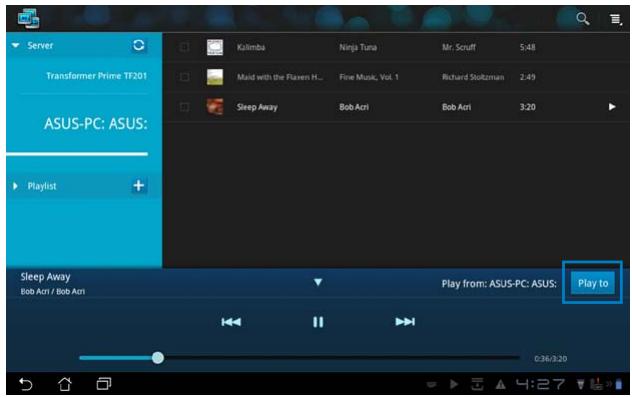Click the Playlist section header label
The height and width of the screenshot is (398, 632).
coord(42,186)
